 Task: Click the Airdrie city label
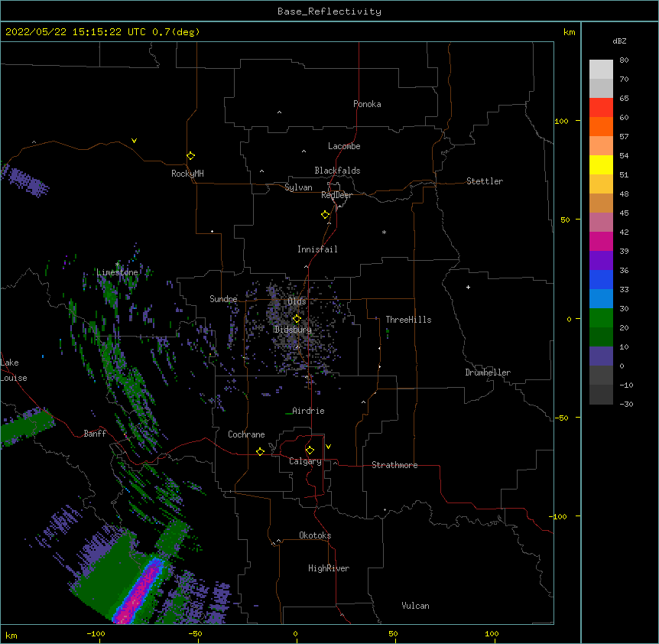pyautogui.click(x=308, y=411)
